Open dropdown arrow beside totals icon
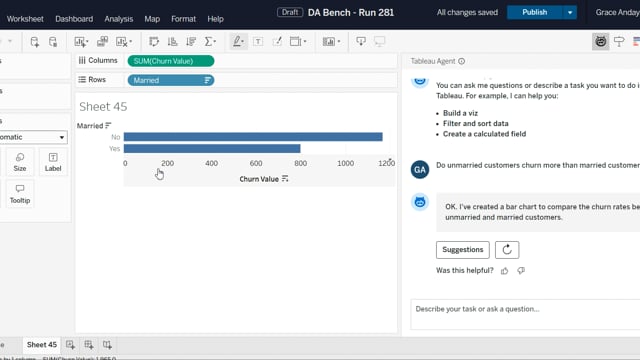 (x=215, y=42)
